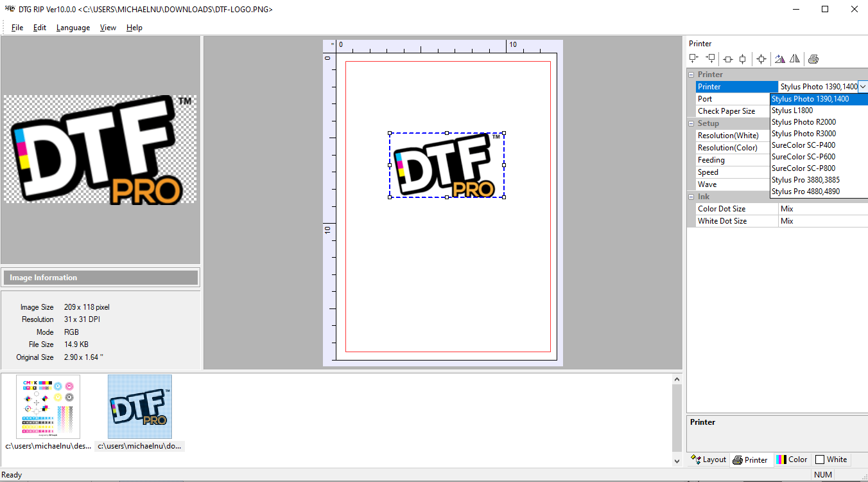Click the NUM status bar indicator
The height and width of the screenshot is (482, 868).
click(x=822, y=475)
